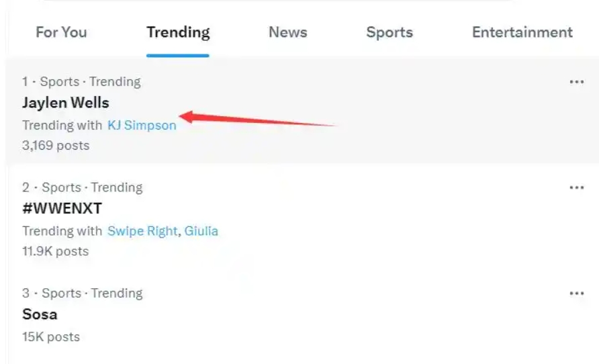Open more options for Sosa trend

[x=576, y=293]
